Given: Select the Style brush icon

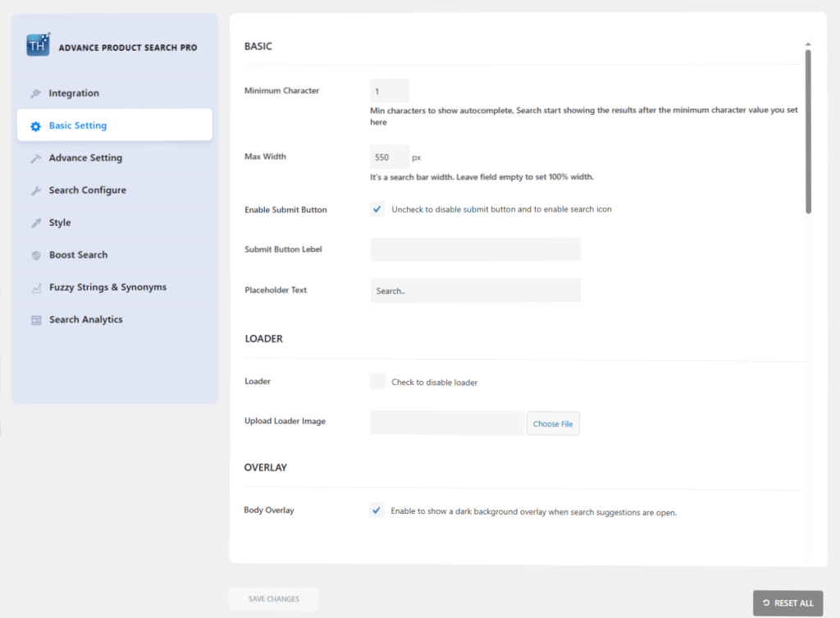Looking at the screenshot, I should click(x=36, y=222).
